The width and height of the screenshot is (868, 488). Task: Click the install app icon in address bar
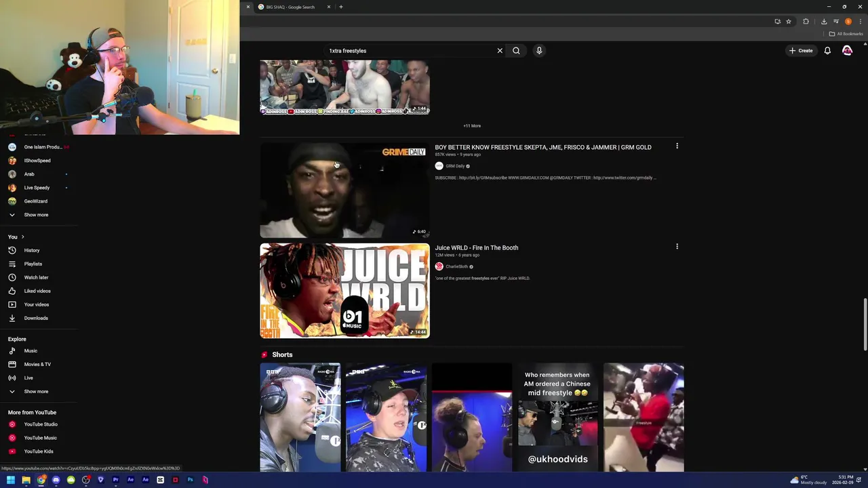pyautogui.click(x=777, y=22)
